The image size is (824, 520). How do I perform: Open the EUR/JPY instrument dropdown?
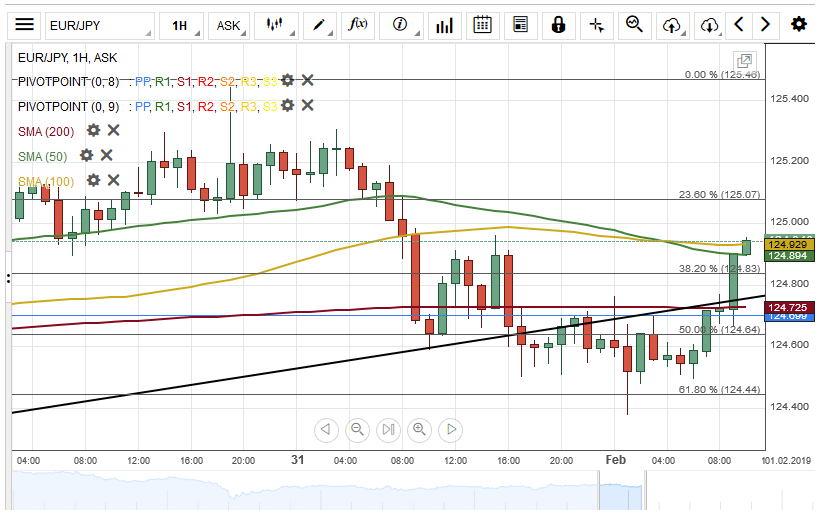coord(99,25)
